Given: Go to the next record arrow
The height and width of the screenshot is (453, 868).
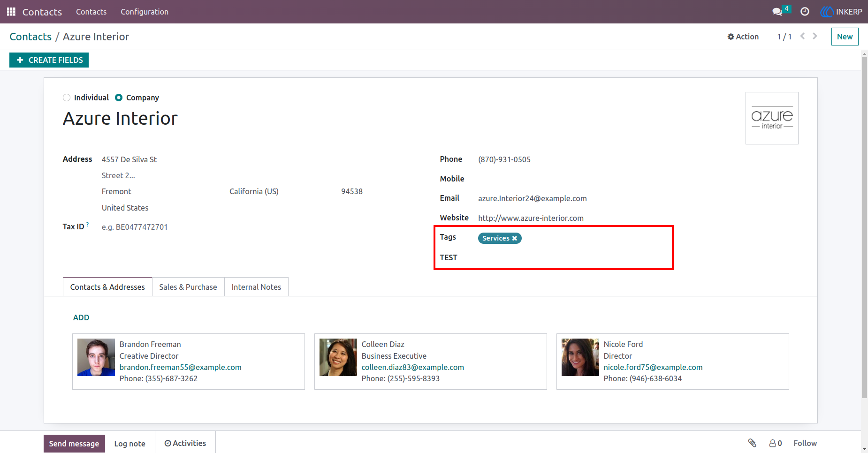Looking at the screenshot, I should click(815, 36).
